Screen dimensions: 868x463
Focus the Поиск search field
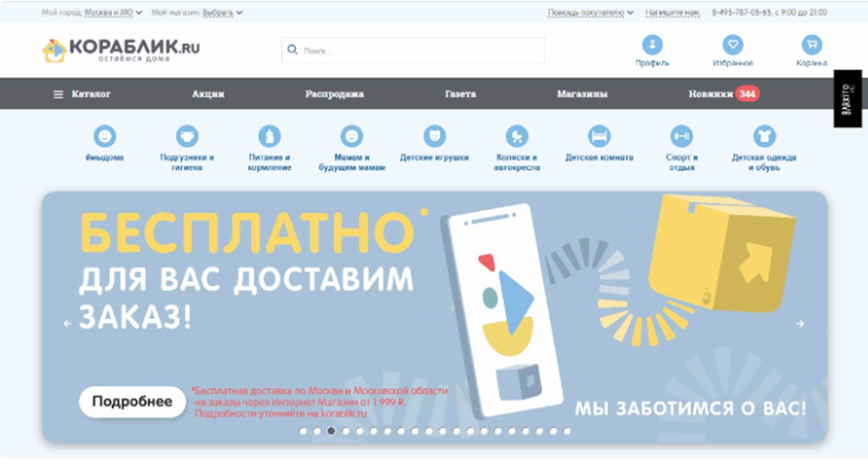(413, 51)
